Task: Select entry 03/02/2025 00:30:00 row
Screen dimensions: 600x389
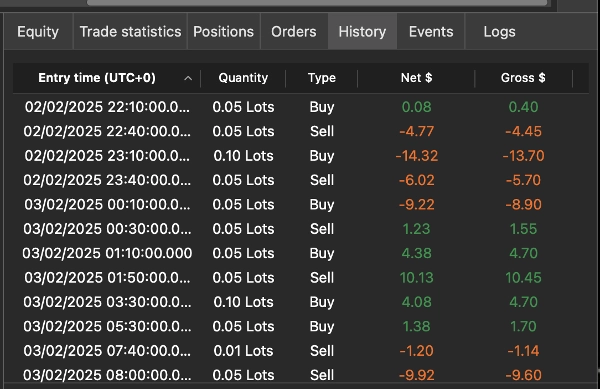Action: point(300,229)
